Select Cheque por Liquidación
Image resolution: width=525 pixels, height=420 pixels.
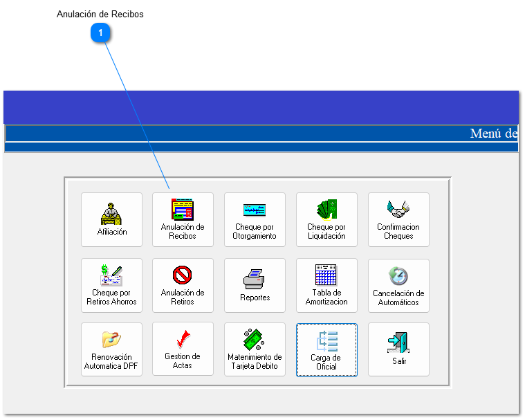(326, 219)
